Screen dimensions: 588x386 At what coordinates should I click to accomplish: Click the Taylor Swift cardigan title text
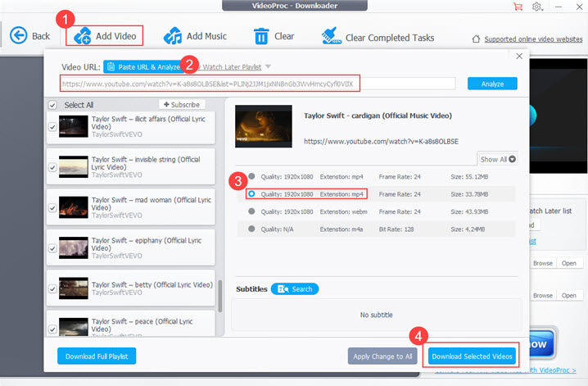(378, 116)
